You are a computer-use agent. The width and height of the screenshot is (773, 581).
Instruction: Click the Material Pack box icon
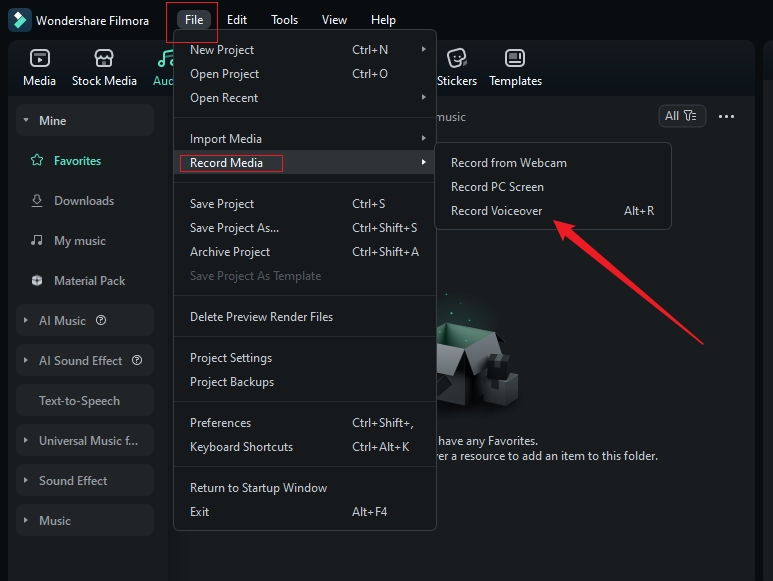pos(37,280)
